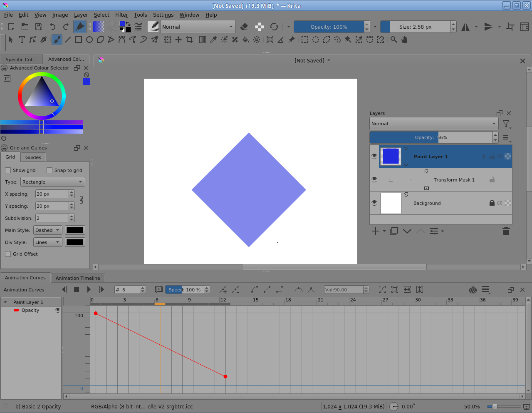This screenshot has height=413, width=532.
Task: Play the animation
Action: pyautogui.click(x=89, y=289)
